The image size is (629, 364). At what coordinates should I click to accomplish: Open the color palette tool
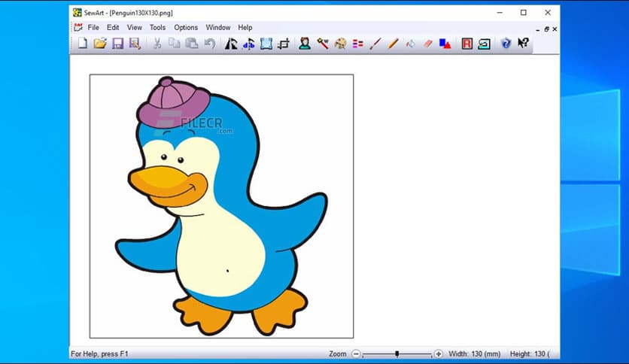(340, 44)
